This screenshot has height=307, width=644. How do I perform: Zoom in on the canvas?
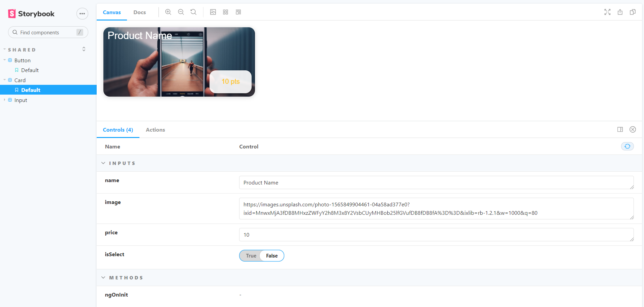click(168, 12)
